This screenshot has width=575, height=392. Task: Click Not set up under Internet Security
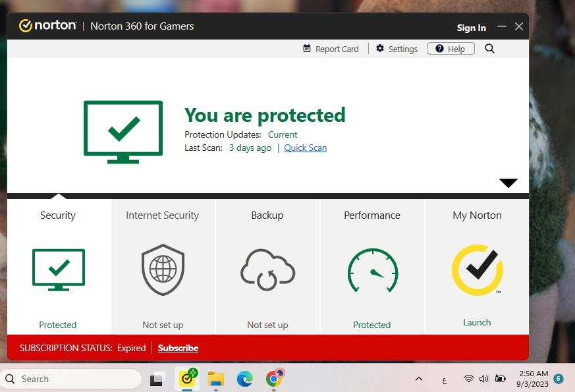pyautogui.click(x=163, y=325)
